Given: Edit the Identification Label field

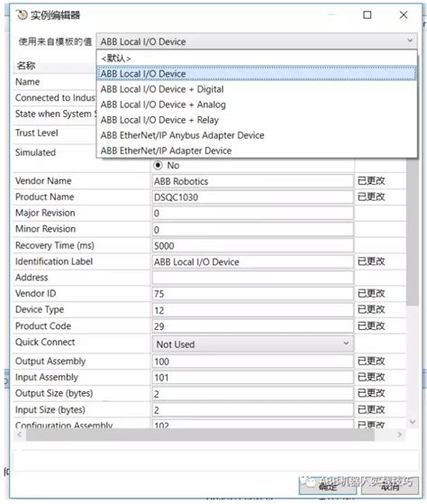Looking at the screenshot, I should pos(252,261).
